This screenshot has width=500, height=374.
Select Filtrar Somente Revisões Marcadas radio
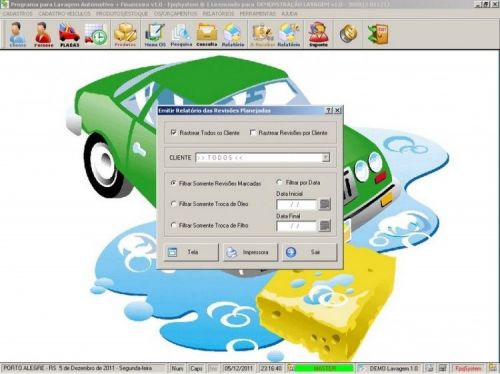pos(173,183)
